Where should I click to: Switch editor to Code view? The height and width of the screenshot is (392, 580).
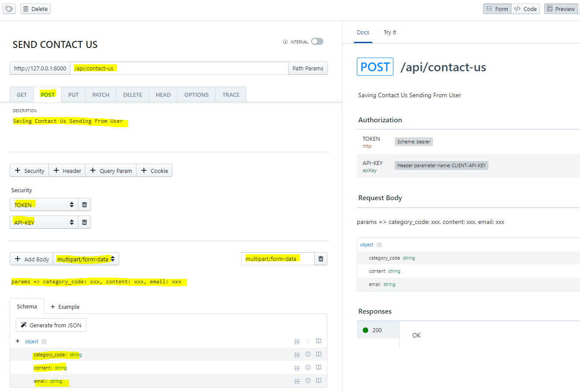coord(525,9)
